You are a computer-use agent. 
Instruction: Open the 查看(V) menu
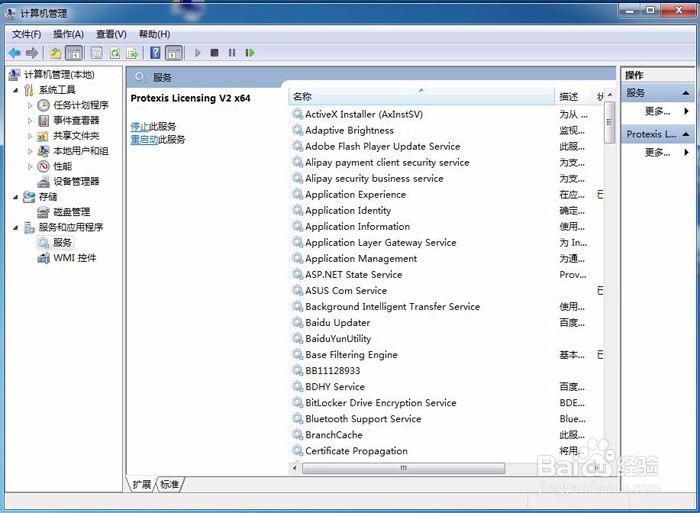[111, 34]
